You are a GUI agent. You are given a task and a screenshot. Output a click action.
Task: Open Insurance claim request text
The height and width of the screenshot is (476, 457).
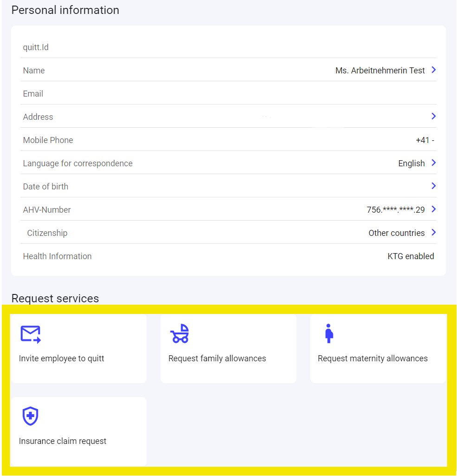63,441
